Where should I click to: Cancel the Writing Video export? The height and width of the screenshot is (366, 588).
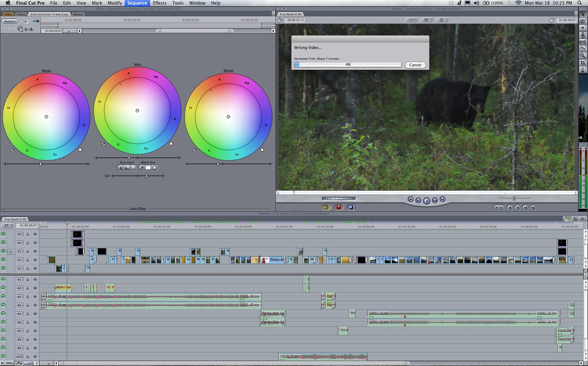[x=415, y=65]
